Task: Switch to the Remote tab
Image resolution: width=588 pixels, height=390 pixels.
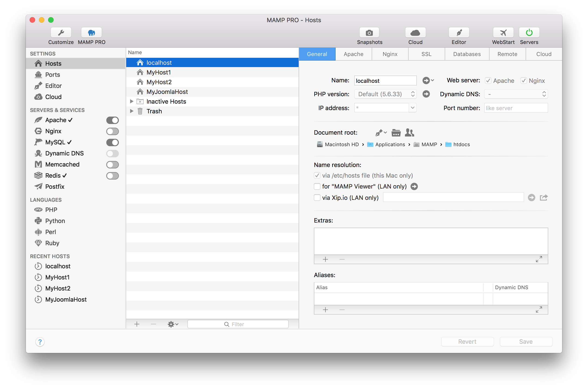Action: (x=507, y=54)
